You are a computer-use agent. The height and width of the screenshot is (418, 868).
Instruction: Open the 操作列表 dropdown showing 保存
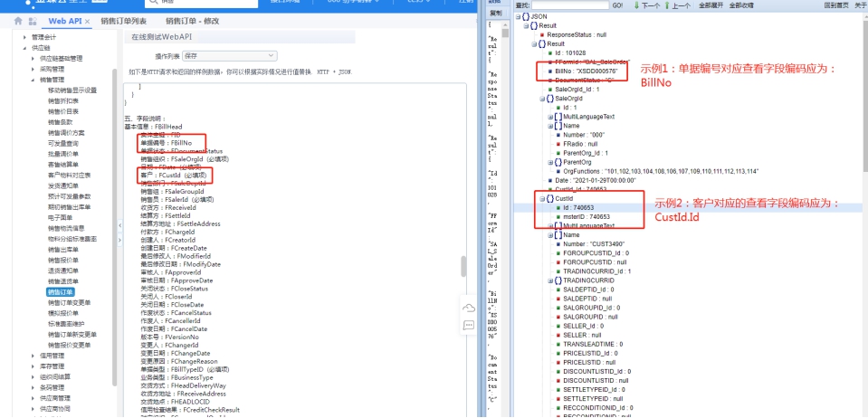230,55
